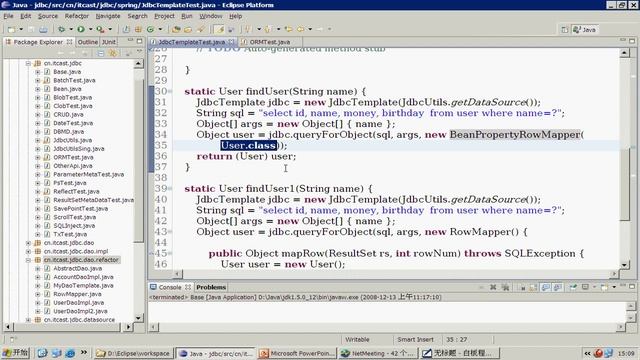Switch to Microsoft PowerPoint in taskbar
640x360 pixels.
297,353
